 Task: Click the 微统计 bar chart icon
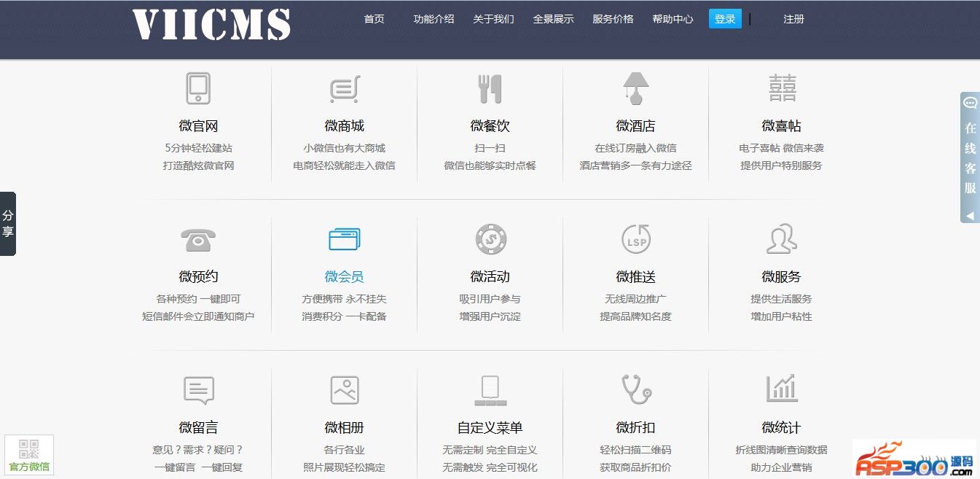[x=782, y=389]
